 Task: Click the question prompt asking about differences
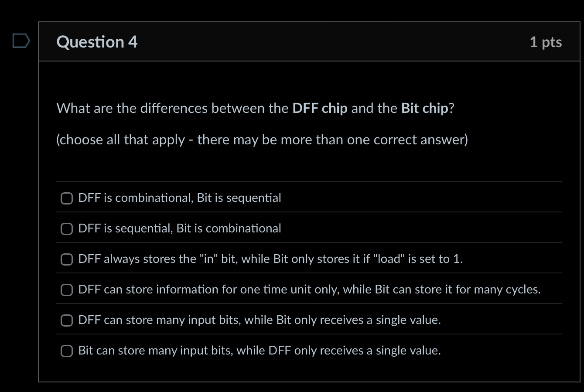(x=255, y=108)
